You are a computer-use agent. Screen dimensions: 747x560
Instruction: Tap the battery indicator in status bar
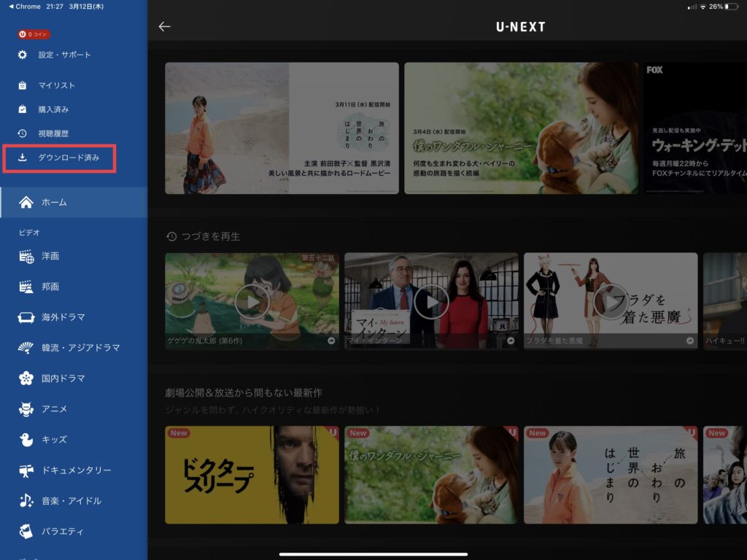tap(732, 7)
